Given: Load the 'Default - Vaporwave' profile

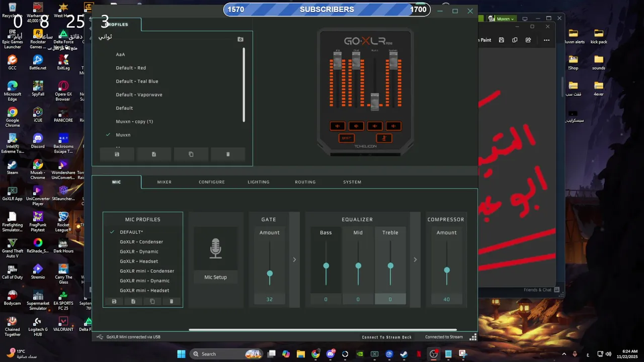Looking at the screenshot, I should [139, 95].
